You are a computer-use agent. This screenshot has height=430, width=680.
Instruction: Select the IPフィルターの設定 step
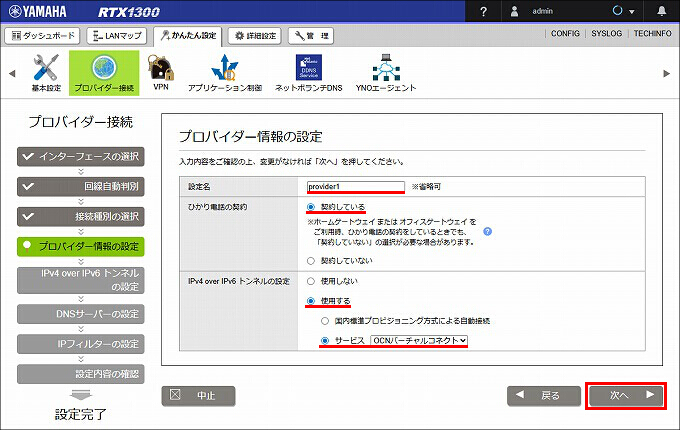[x=81, y=344]
